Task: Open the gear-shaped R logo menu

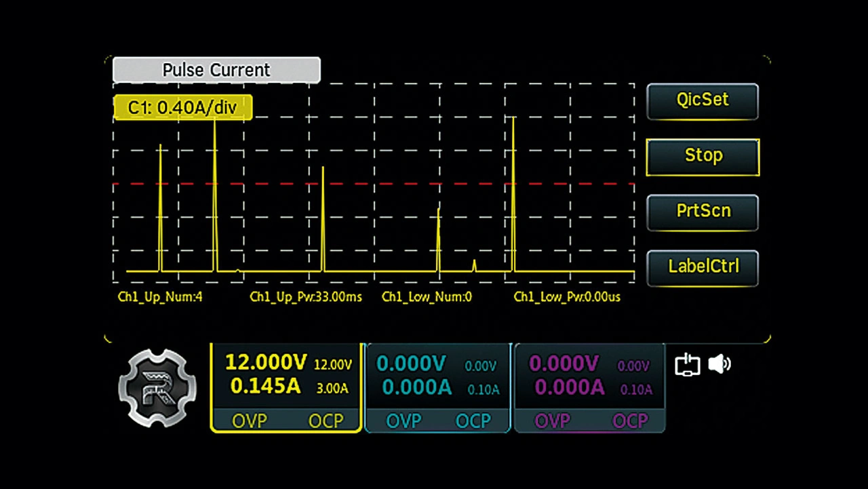Action: pos(157,389)
